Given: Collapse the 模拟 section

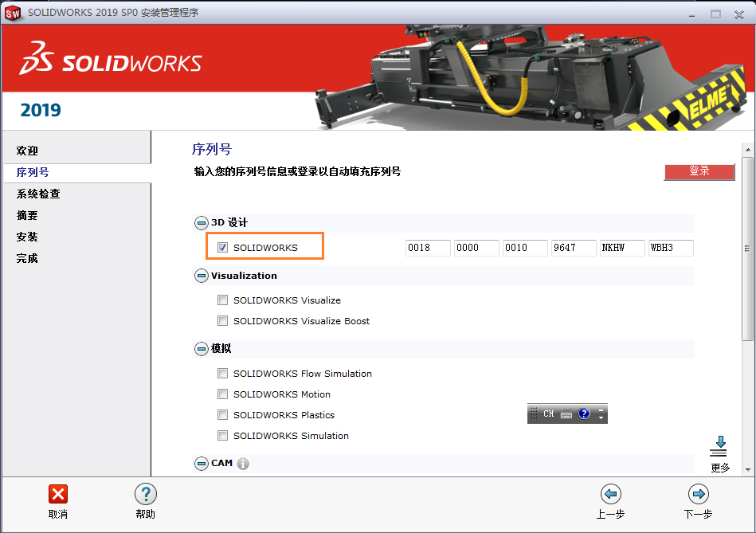Looking at the screenshot, I should [199, 348].
